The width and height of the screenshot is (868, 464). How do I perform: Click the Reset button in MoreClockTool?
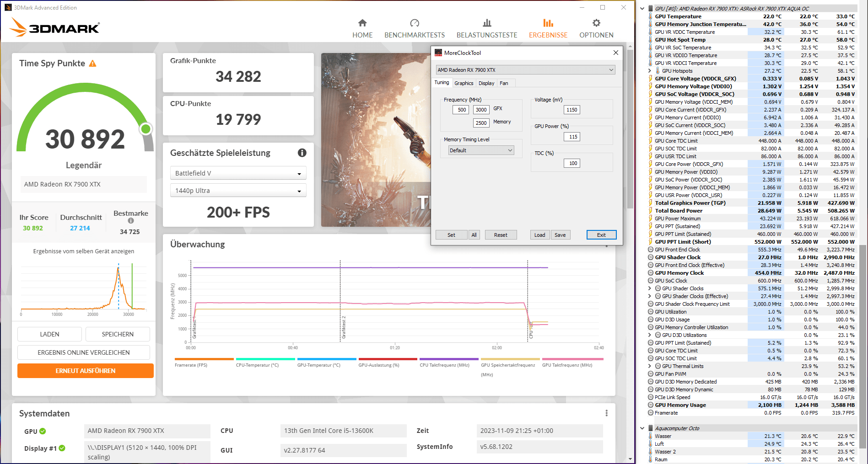click(x=501, y=235)
